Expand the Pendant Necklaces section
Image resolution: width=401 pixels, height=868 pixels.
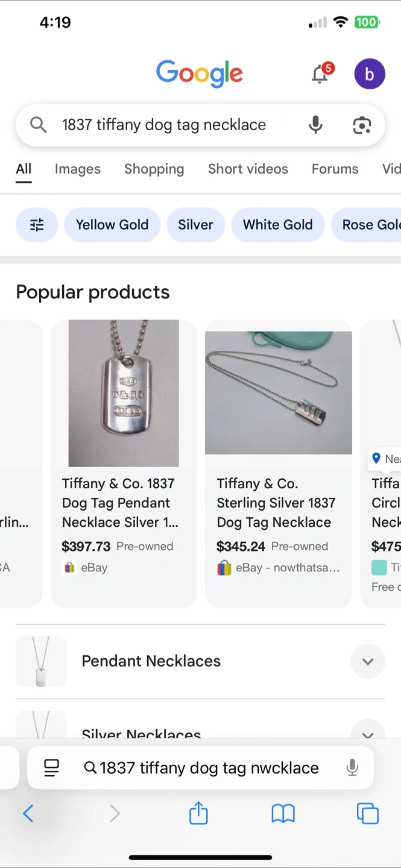pyautogui.click(x=367, y=661)
